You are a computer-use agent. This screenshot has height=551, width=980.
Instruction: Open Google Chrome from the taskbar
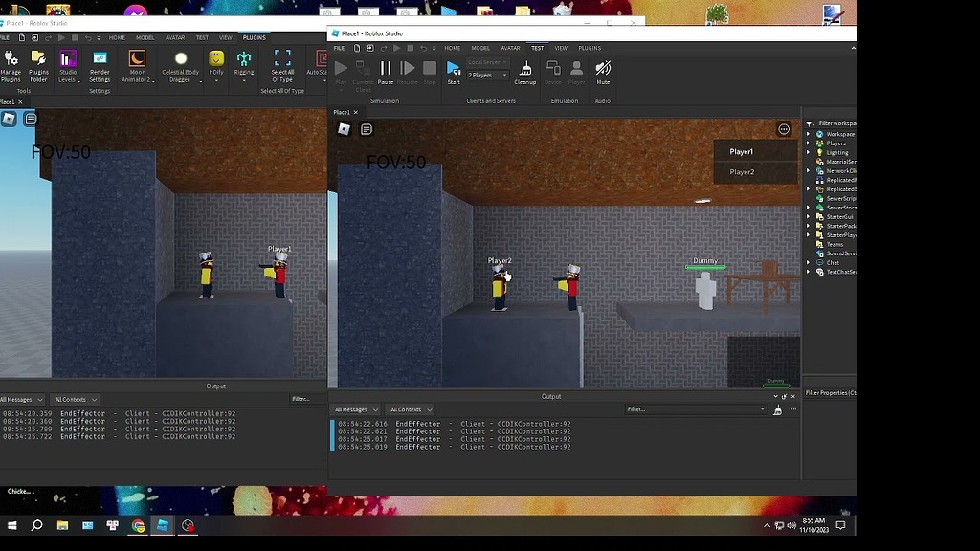click(x=137, y=525)
